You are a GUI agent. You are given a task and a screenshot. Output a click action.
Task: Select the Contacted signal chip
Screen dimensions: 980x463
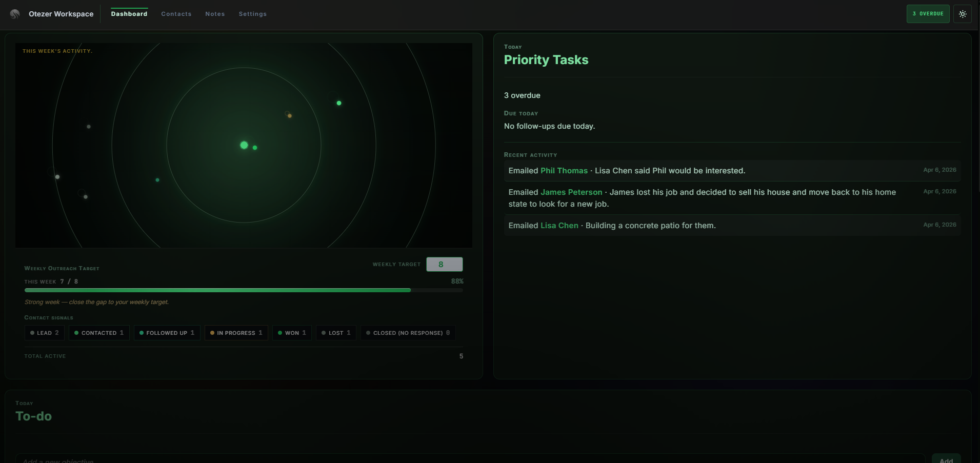tap(99, 333)
